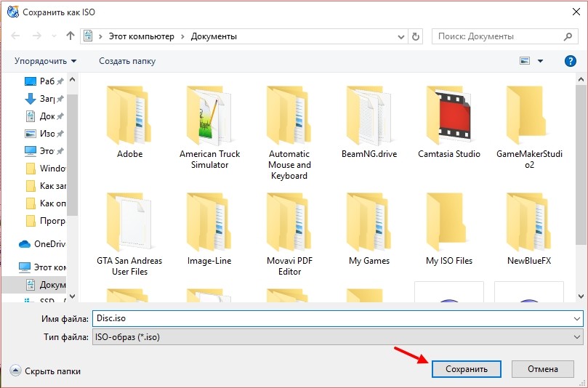Open the Упорядочить menu
The image size is (588, 388).
pyautogui.click(x=45, y=61)
